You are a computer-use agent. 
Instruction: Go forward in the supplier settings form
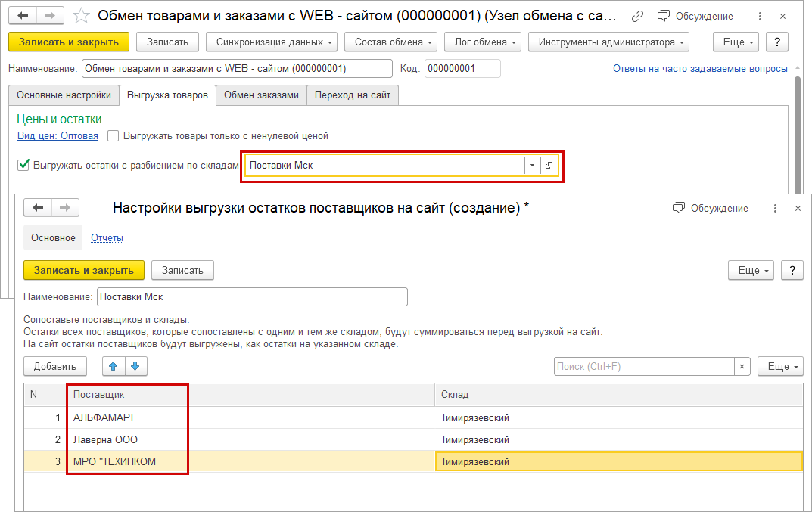[65, 207]
